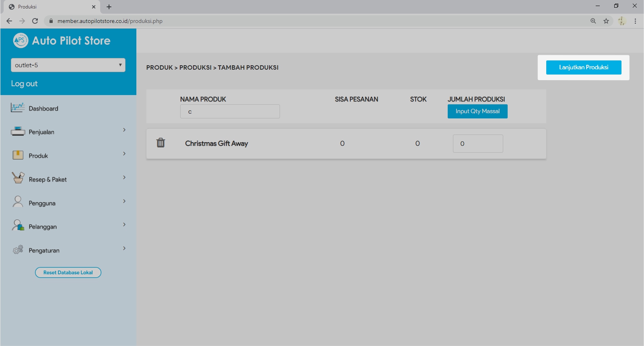Open the outlet-5 dropdown selector

pyautogui.click(x=68, y=65)
